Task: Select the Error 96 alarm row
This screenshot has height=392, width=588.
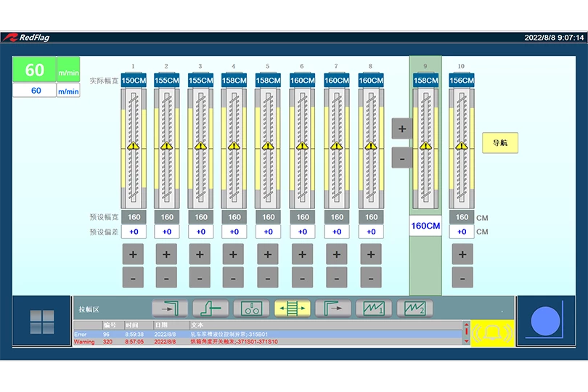Action: click(x=268, y=334)
